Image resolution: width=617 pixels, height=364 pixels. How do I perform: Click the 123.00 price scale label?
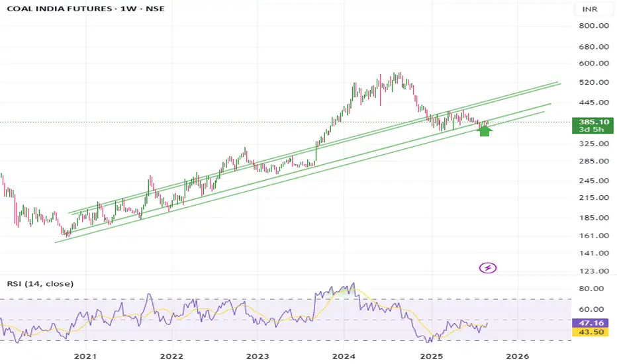[x=594, y=271]
